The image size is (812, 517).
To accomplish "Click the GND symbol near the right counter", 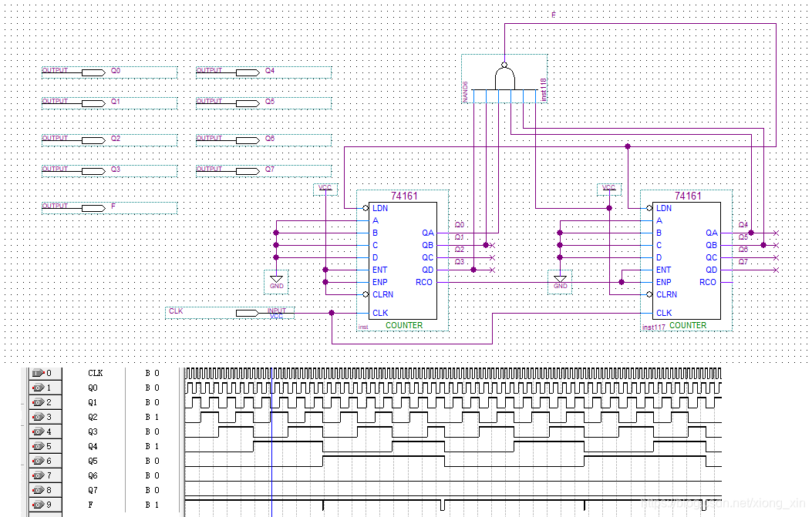I will click(x=561, y=282).
